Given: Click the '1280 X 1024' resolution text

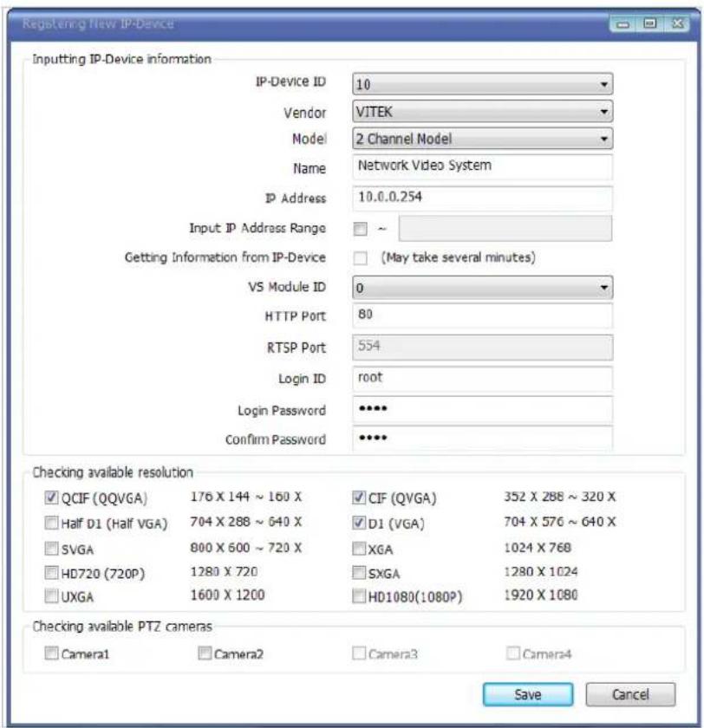Looking at the screenshot, I should pyautogui.click(x=541, y=571).
